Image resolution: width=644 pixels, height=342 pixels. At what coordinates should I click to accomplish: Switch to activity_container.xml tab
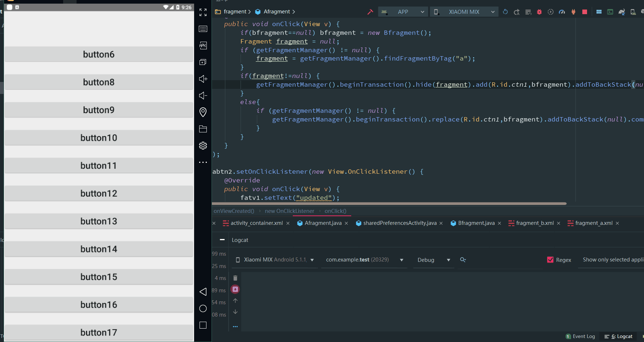pyautogui.click(x=257, y=223)
